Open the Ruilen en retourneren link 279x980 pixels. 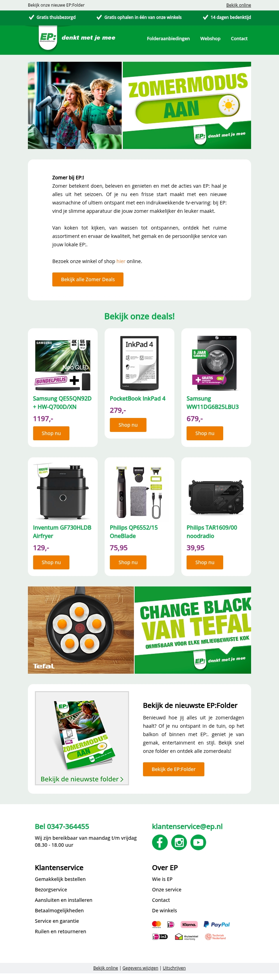click(60, 931)
